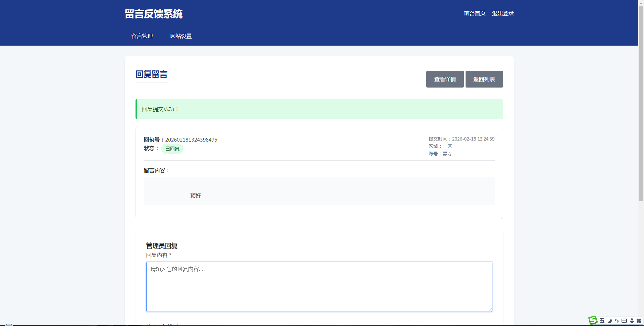Screen dimensions: 644x326
Task: Click the textarea resize handle corner
Action: point(490,310)
